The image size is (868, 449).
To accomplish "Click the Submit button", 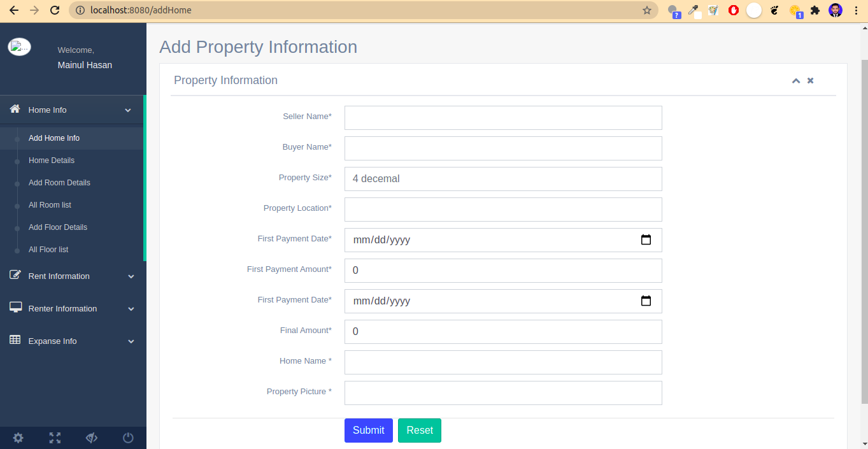I will pos(368,430).
